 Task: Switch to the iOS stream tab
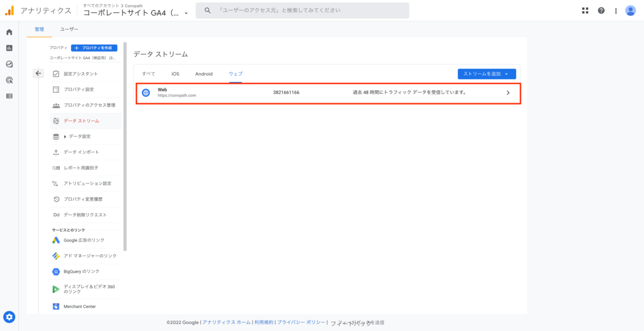tap(175, 73)
